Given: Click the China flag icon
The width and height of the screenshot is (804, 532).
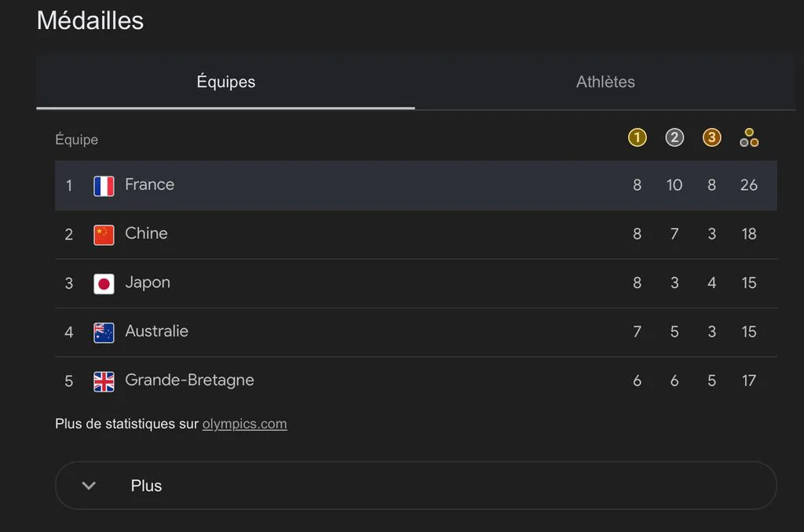Looking at the screenshot, I should coord(104,235).
